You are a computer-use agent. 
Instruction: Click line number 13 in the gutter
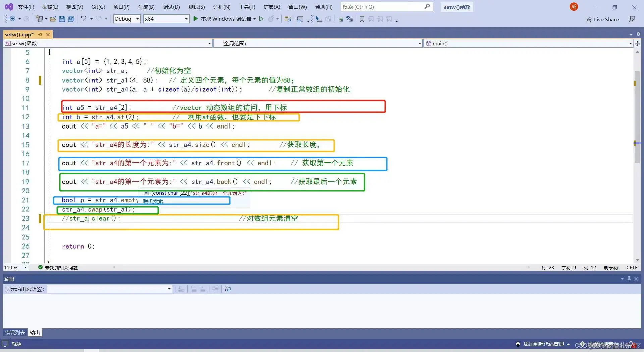[x=25, y=126]
